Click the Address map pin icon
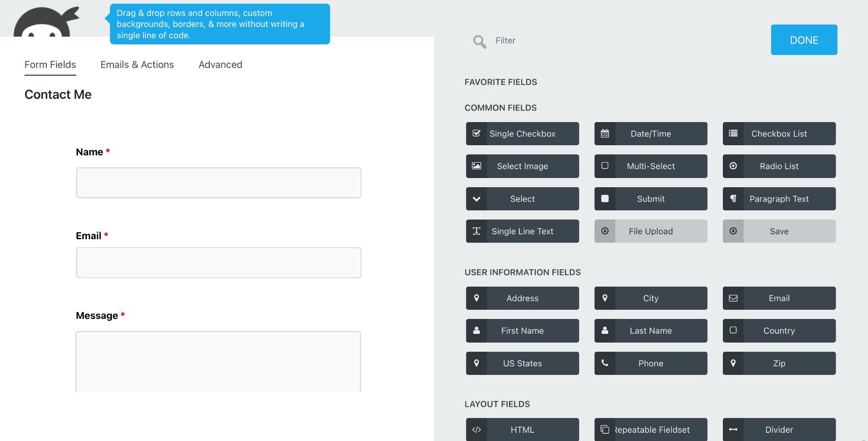This screenshot has width=868, height=441. 476,298
